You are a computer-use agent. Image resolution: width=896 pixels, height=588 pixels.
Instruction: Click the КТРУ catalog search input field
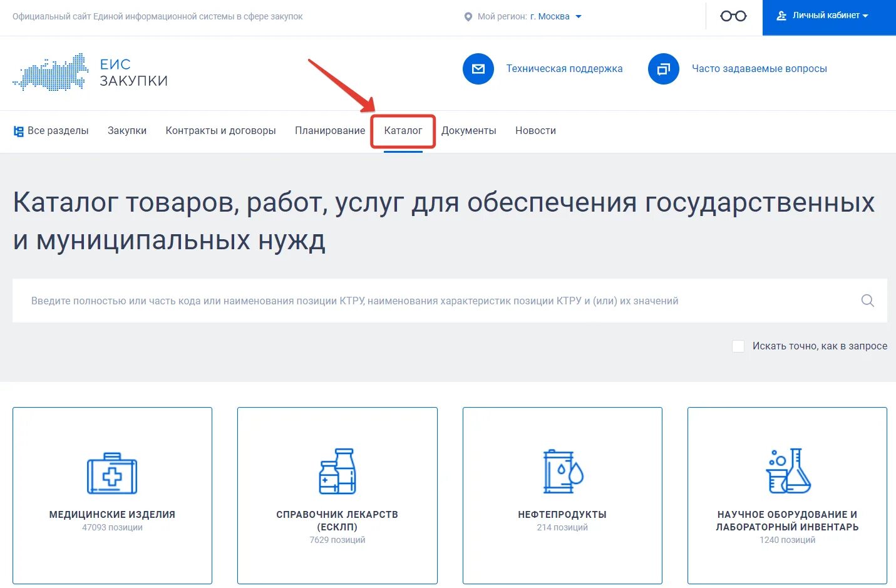(450, 301)
